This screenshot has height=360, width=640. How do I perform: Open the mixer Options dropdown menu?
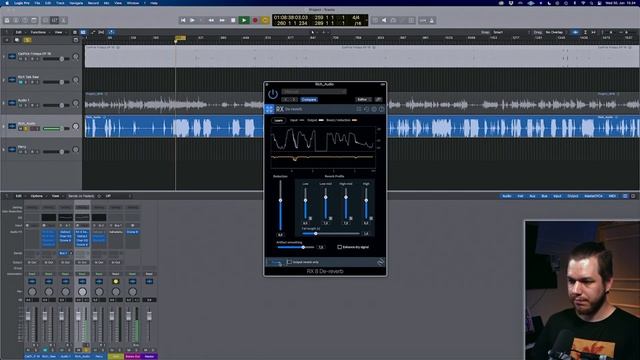[x=38, y=196]
